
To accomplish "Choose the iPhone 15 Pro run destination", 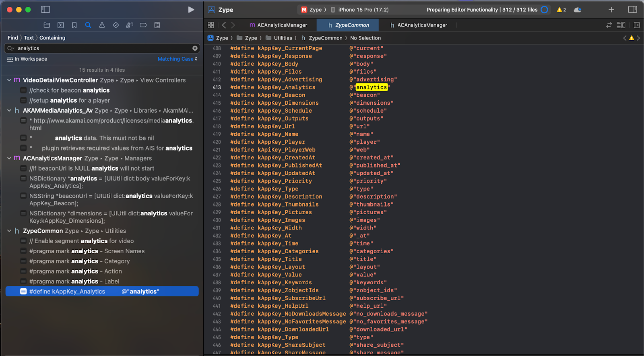I will pyautogui.click(x=360, y=10).
